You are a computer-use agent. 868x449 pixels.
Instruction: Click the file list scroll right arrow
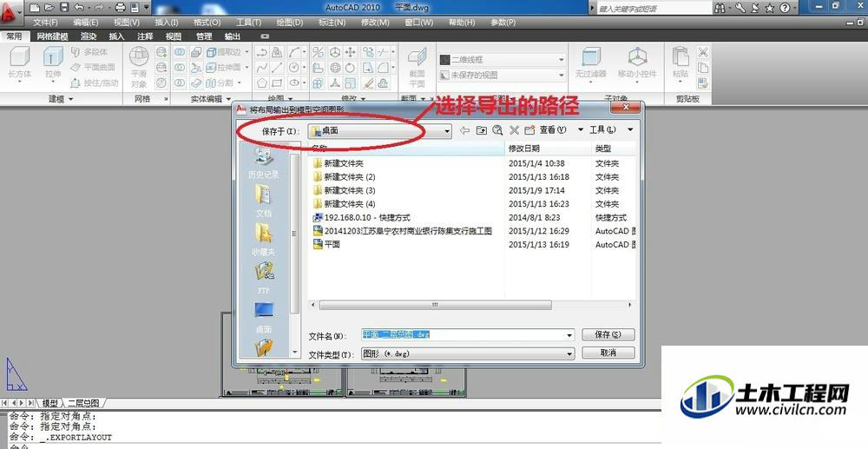pos(630,305)
